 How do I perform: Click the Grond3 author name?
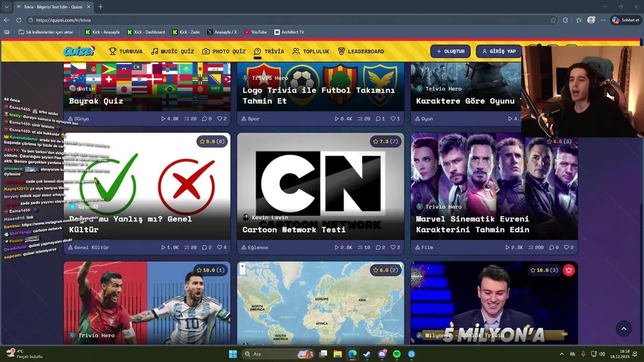point(88,207)
